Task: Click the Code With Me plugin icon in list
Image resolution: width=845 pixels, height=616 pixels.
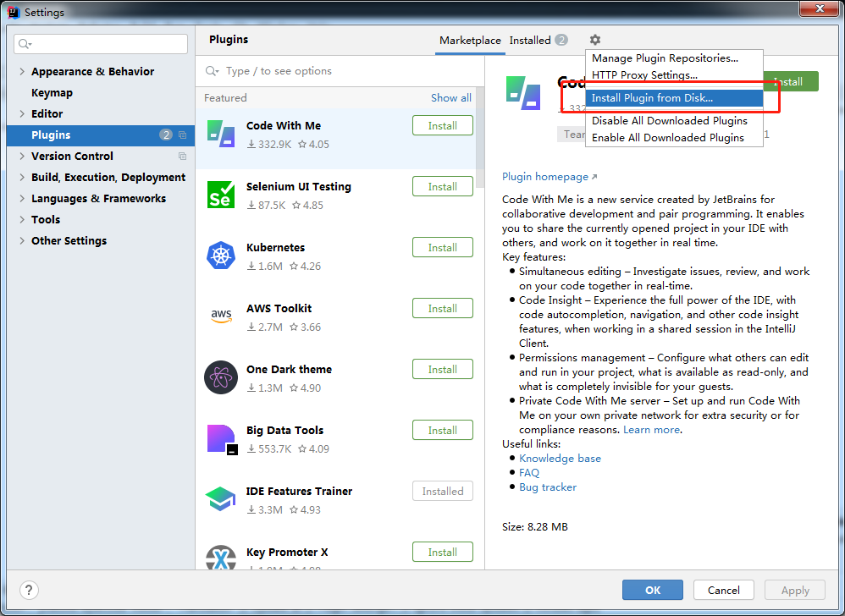Action: (x=221, y=134)
